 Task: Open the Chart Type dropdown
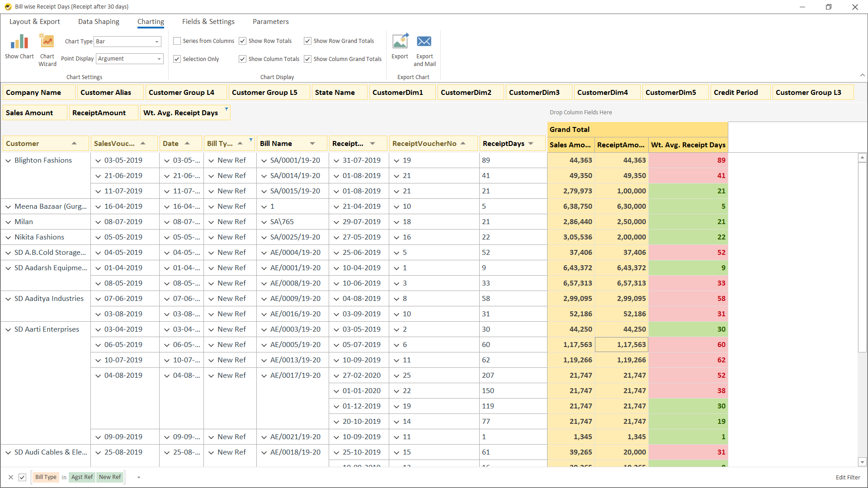[x=157, y=42]
